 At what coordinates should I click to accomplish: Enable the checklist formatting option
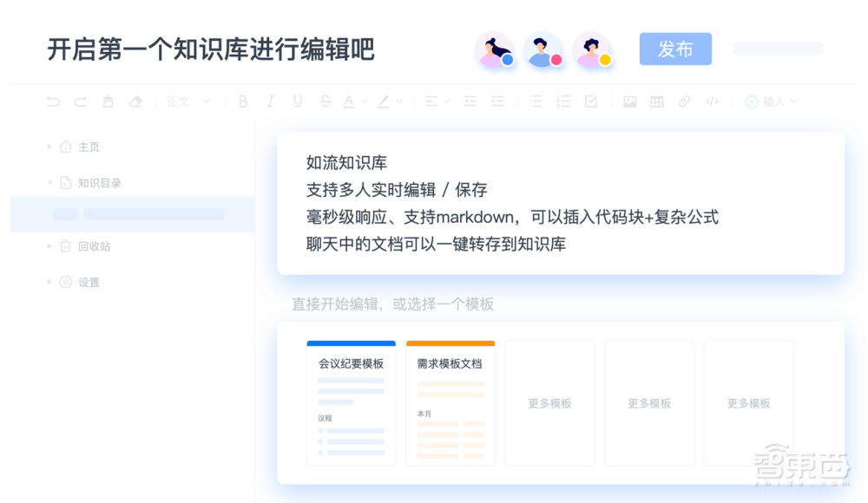coord(591,101)
